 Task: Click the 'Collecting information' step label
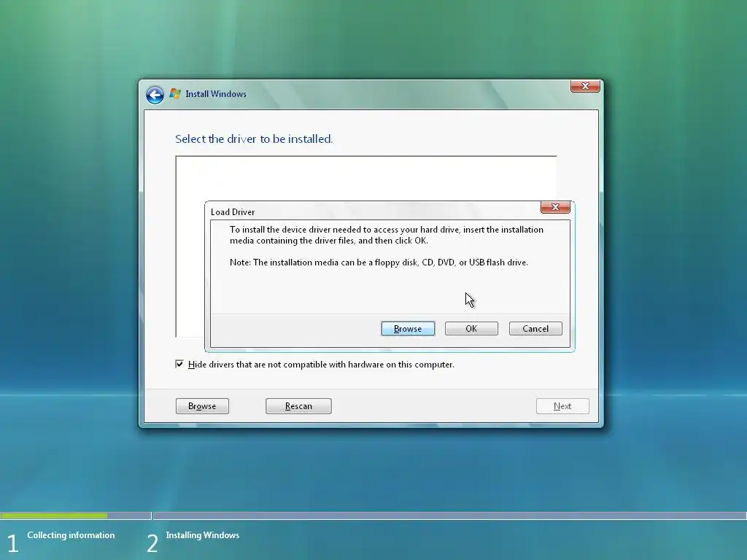(71, 535)
